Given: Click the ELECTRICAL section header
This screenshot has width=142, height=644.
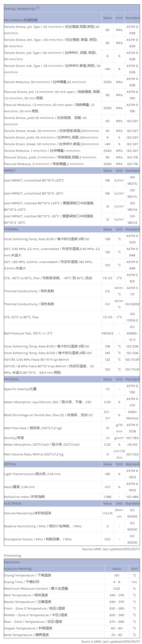Looking at the screenshot, I should coord(13,504).
